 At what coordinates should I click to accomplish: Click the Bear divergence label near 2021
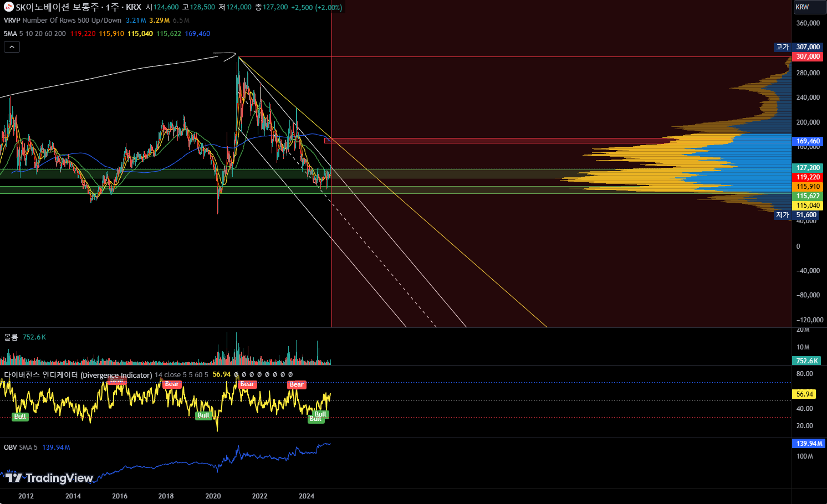pos(247,384)
